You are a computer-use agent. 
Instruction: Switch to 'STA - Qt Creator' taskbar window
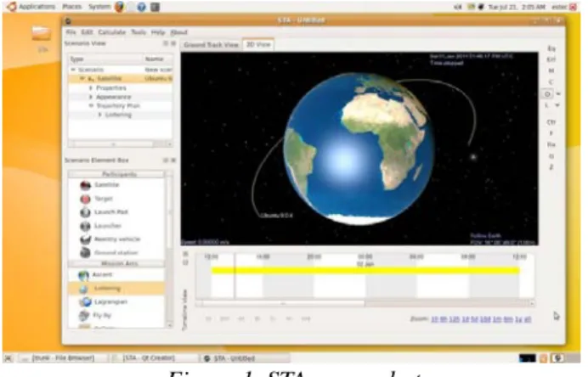point(154,358)
